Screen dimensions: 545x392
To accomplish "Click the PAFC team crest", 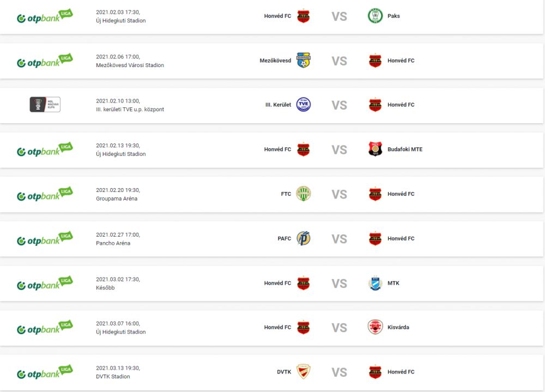I will pyautogui.click(x=304, y=238).
